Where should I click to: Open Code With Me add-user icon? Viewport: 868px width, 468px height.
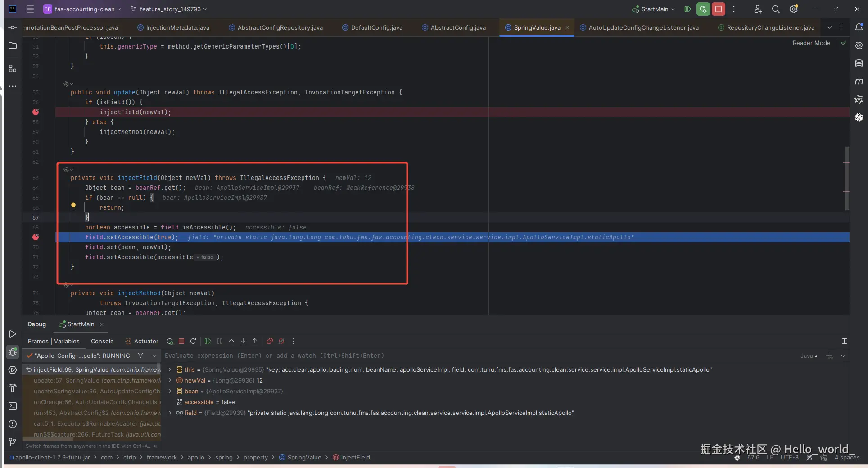(758, 9)
